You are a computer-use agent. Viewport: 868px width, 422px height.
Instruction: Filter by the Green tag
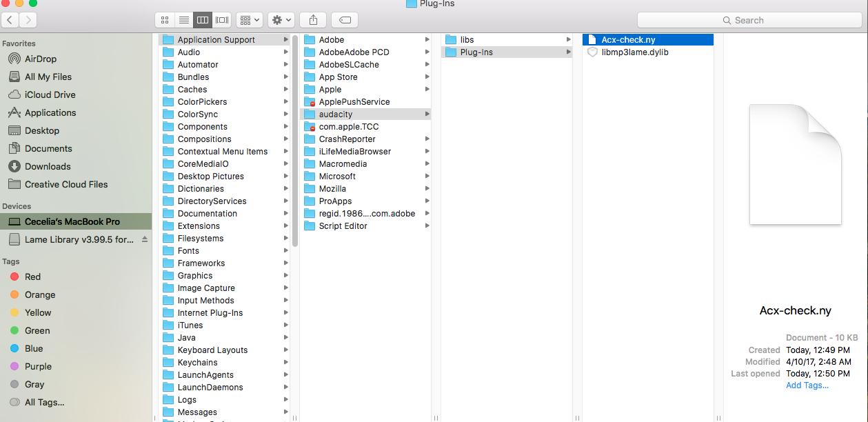click(x=37, y=330)
